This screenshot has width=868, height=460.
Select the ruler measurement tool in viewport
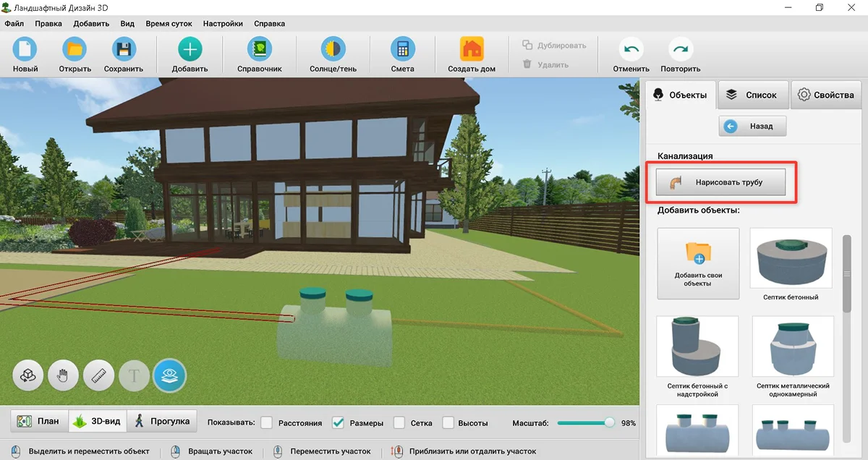pyautogui.click(x=100, y=375)
